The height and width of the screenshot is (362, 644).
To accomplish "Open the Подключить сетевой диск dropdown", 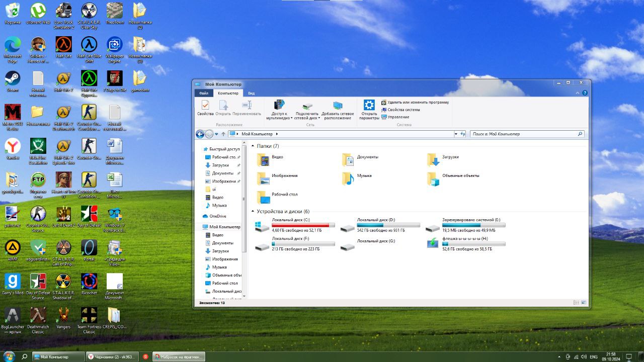I will click(307, 110).
